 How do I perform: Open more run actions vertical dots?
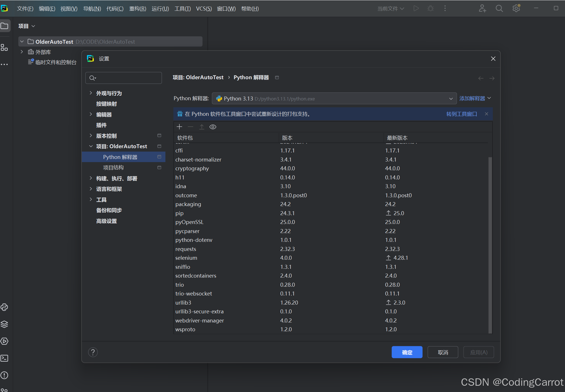tap(445, 9)
